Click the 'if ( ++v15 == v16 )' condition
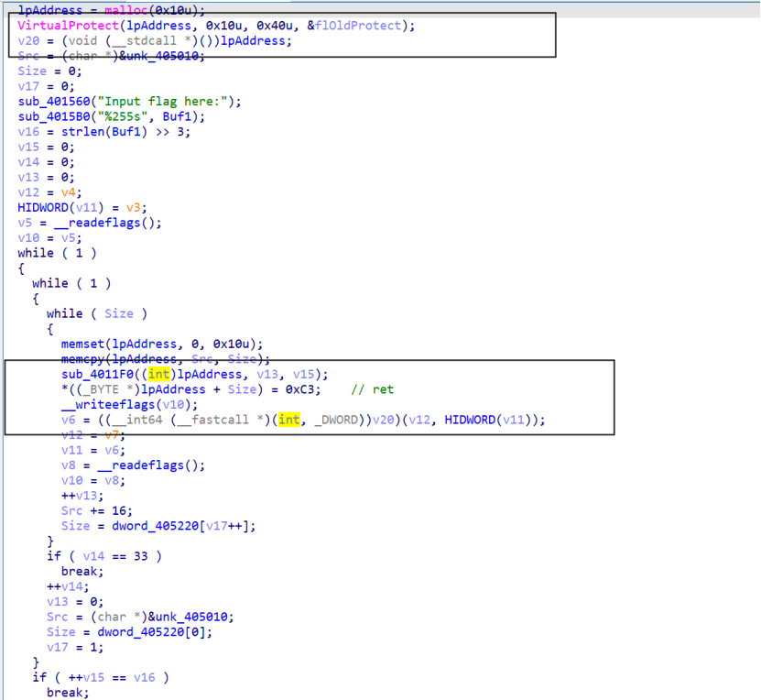This screenshot has height=700, width=761. pos(101,678)
